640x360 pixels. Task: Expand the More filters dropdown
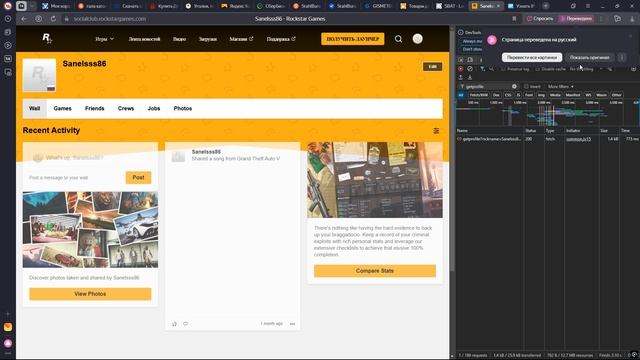coord(560,87)
